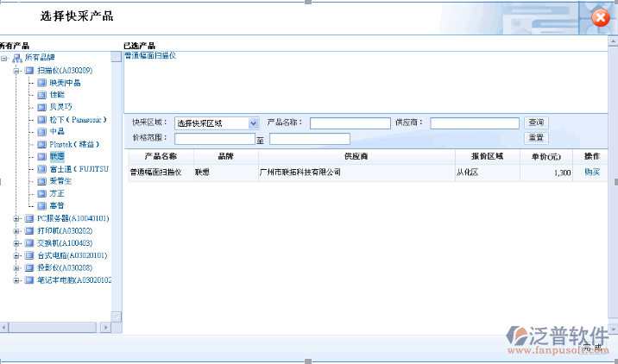Viewport: 618px width, 364px height.
Task: Select 联想 brand in tree
Action: tap(57, 157)
